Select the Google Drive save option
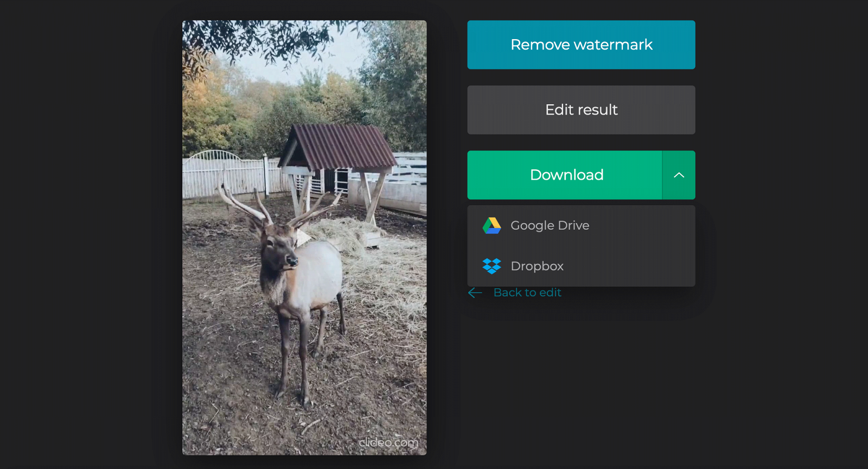The image size is (868, 469). point(550,225)
